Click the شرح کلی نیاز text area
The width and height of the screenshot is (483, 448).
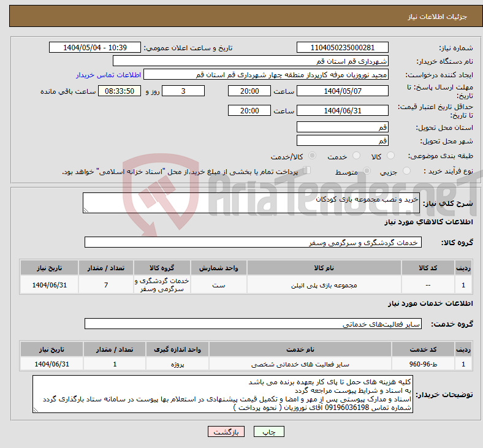[251, 203]
